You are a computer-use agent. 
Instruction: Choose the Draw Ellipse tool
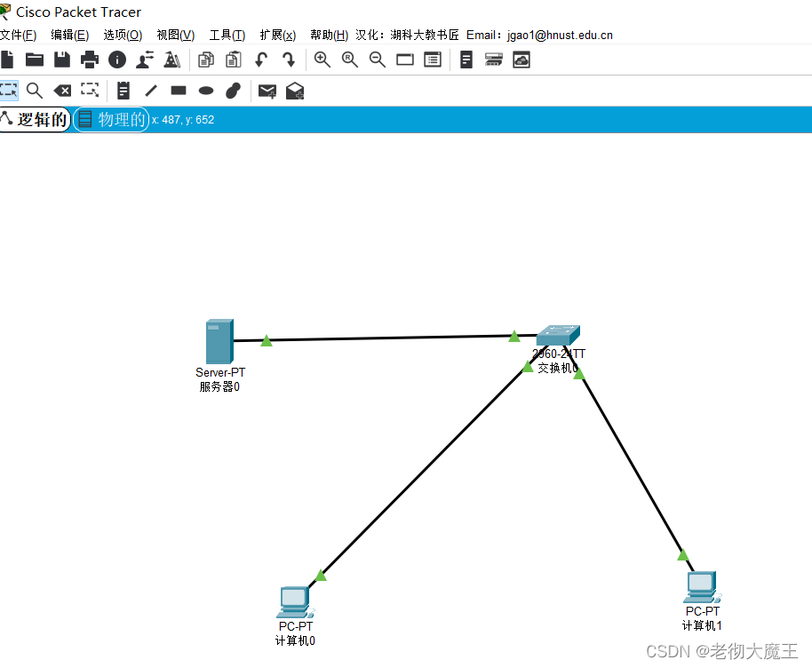(x=206, y=91)
